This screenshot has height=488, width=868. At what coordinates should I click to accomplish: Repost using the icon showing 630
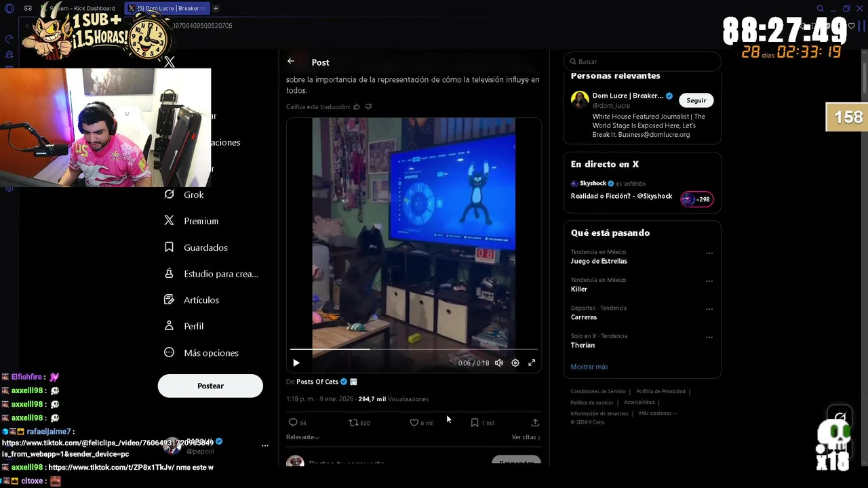coord(359,422)
